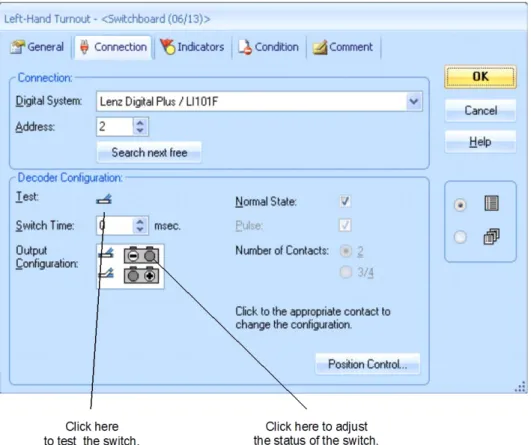Click the single page icon
Screen dimensions: 531x445
[x=491, y=204]
